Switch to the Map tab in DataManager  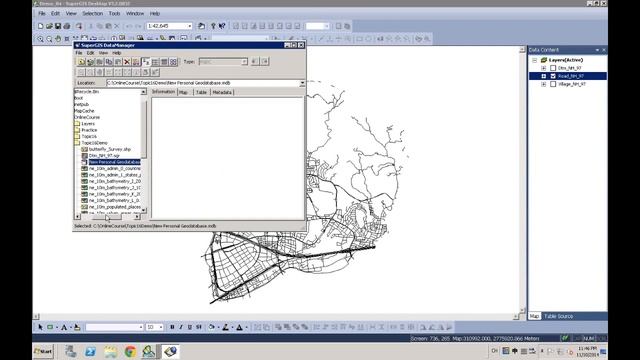tap(183, 93)
